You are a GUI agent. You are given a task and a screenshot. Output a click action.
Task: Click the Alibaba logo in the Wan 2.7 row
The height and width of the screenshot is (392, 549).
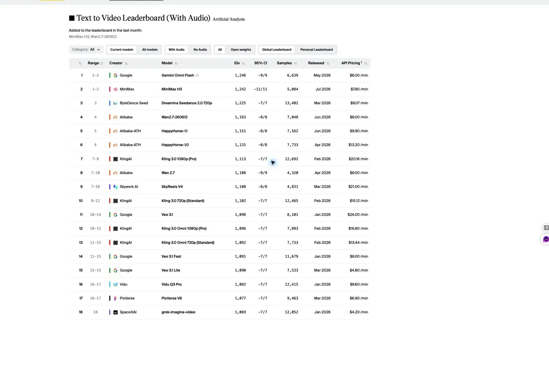[115, 173]
